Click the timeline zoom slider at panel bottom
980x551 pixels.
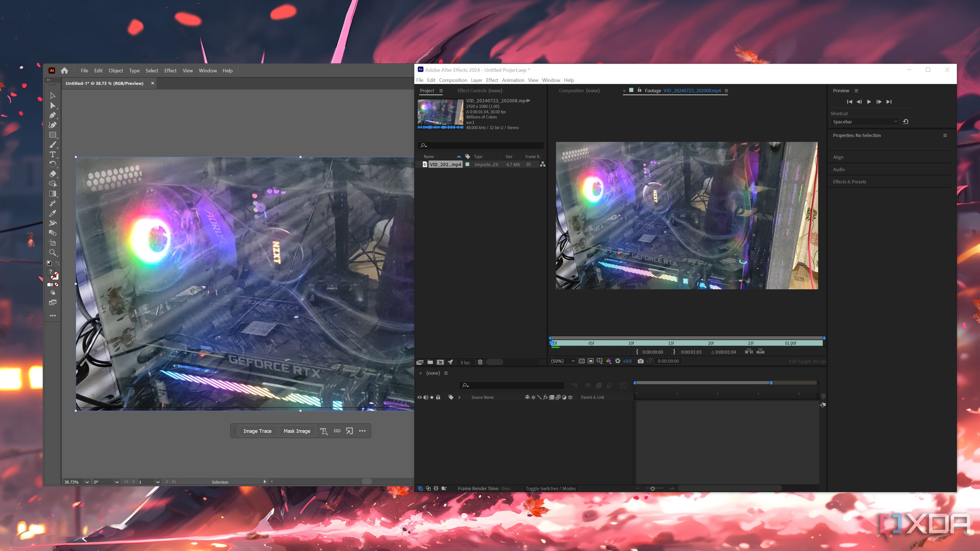(653, 488)
